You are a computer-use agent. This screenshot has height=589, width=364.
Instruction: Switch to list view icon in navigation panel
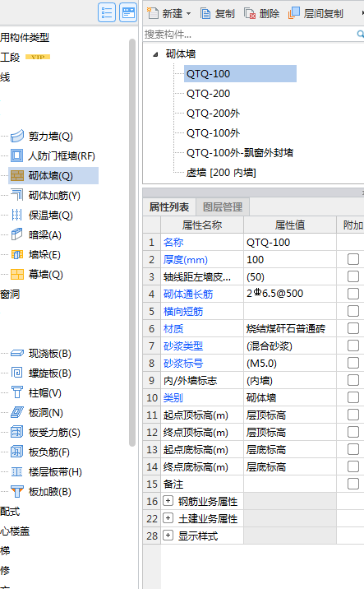click(x=107, y=13)
